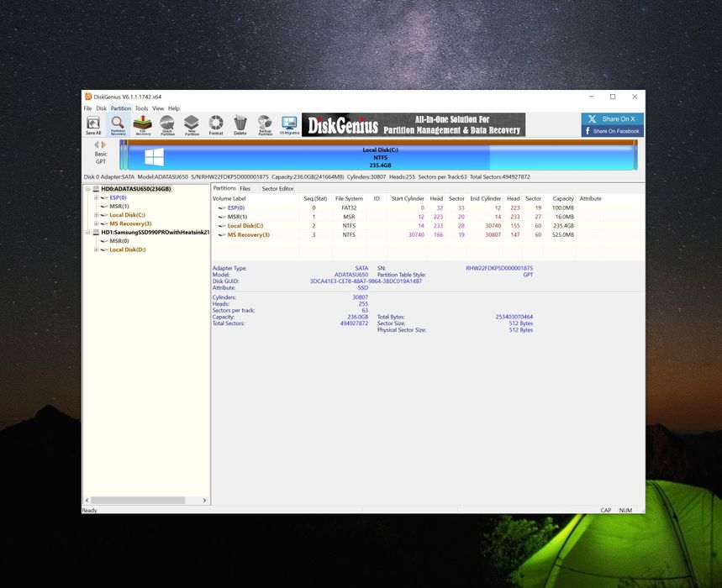
Task: Click the File System column header
Action: (x=349, y=199)
